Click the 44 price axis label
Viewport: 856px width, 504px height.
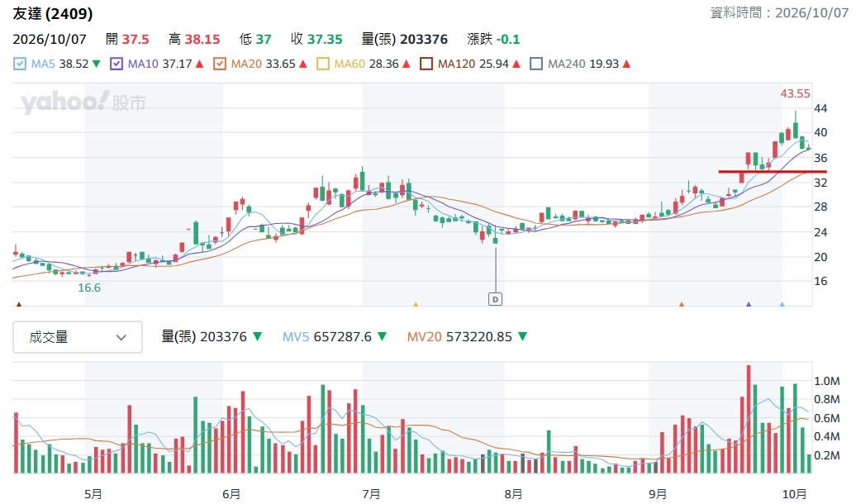point(820,108)
